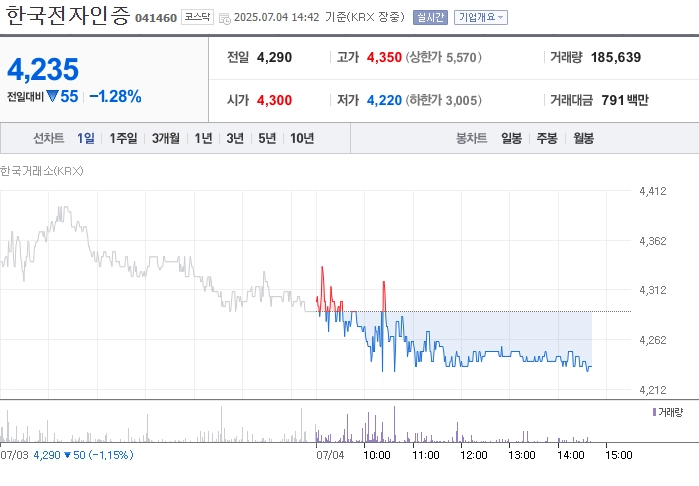Click the 4,212 price axis label
The width and height of the screenshot is (699, 486).
point(653,390)
